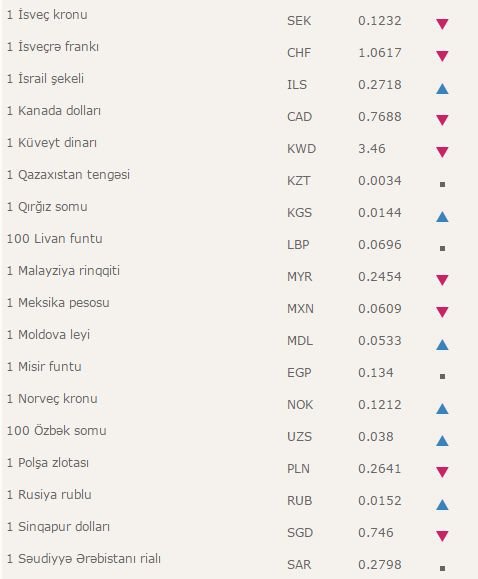478x579 pixels.
Task: Click the red down arrow beside SGD
Action: pyautogui.click(x=442, y=536)
